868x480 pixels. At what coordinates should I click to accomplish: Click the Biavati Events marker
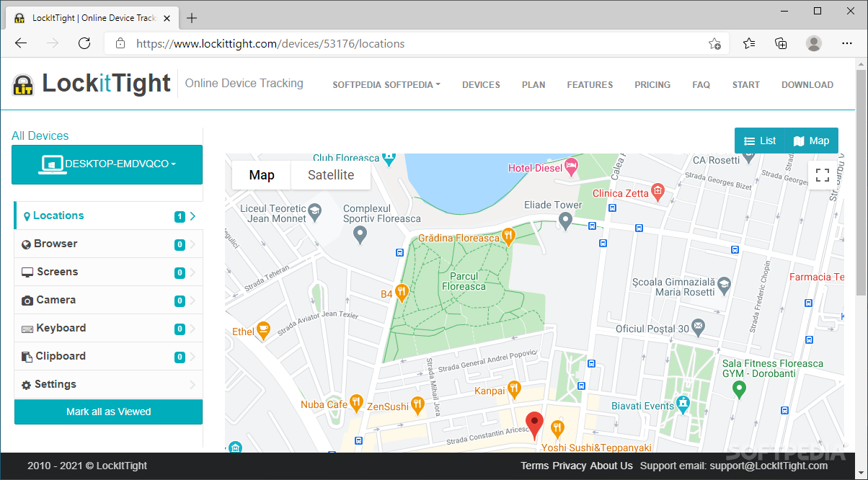(683, 404)
